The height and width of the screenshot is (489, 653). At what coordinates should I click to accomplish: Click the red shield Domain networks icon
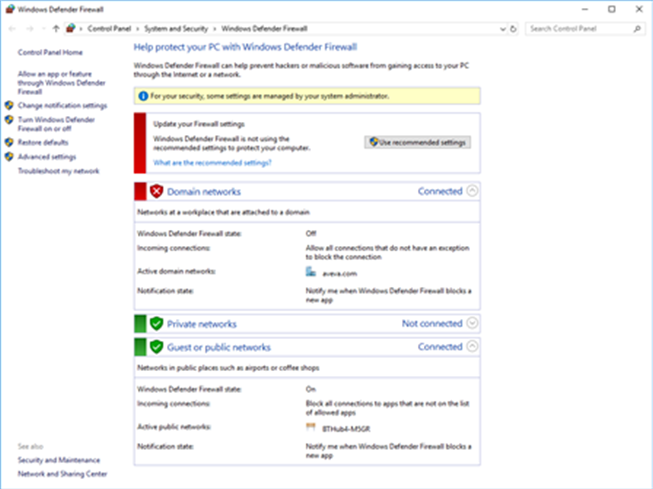click(156, 191)
